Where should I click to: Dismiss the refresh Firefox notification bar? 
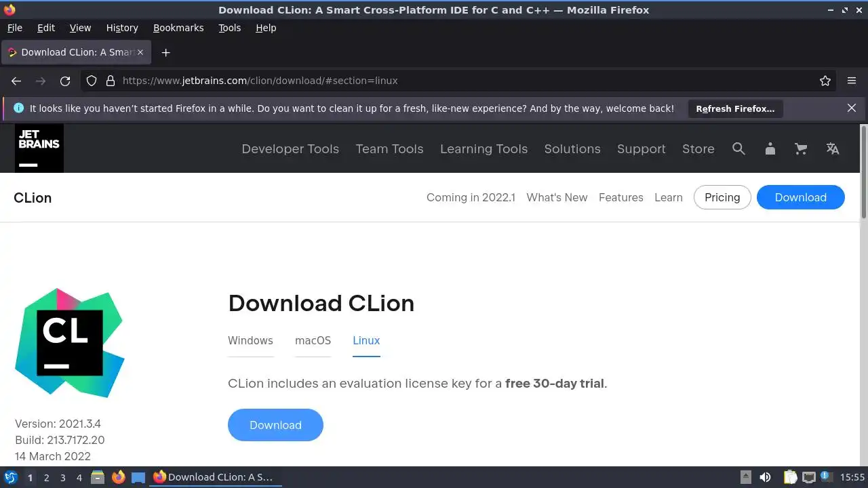coord(852,108)
